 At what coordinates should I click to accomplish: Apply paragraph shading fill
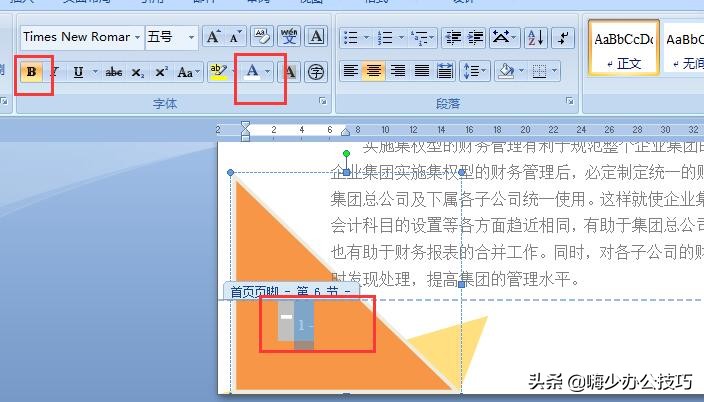(x=506, y=71)
